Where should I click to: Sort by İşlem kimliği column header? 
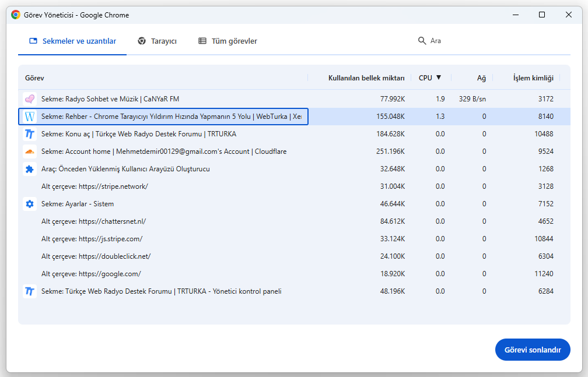point(533,77)
